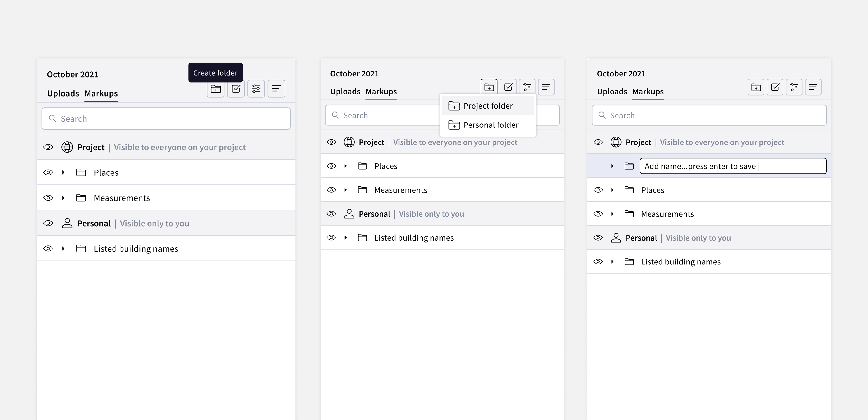Expand Measurements folder in right panel
This screenshot has width=868, height=420.
coord(612,214)
